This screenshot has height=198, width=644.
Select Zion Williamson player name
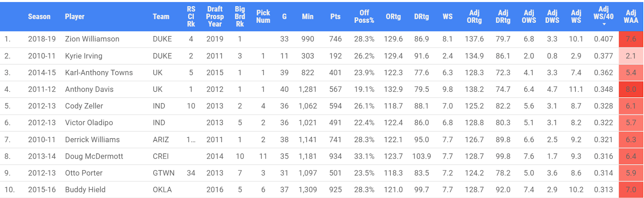(92, 39)
